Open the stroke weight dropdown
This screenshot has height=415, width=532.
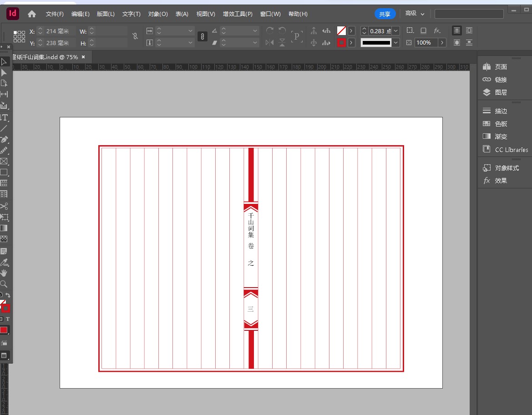pos(396,31)
